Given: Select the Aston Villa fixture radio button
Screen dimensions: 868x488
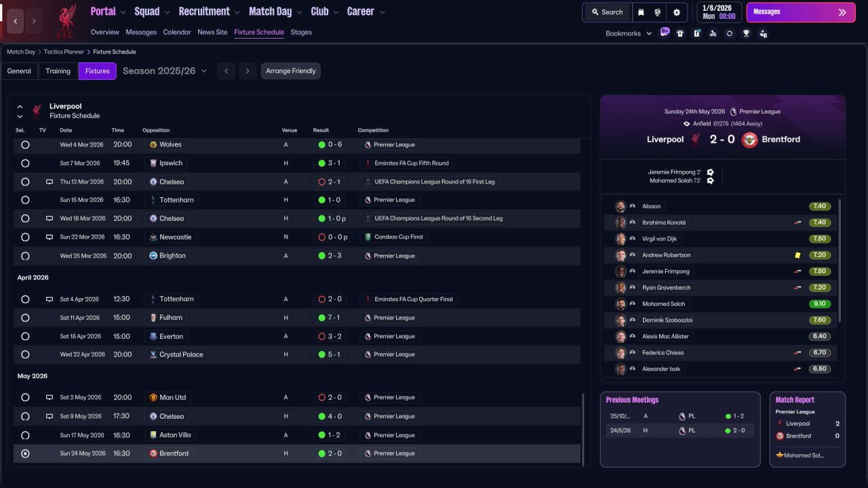Looking at the screenshot, I should (x=25, y=435).
